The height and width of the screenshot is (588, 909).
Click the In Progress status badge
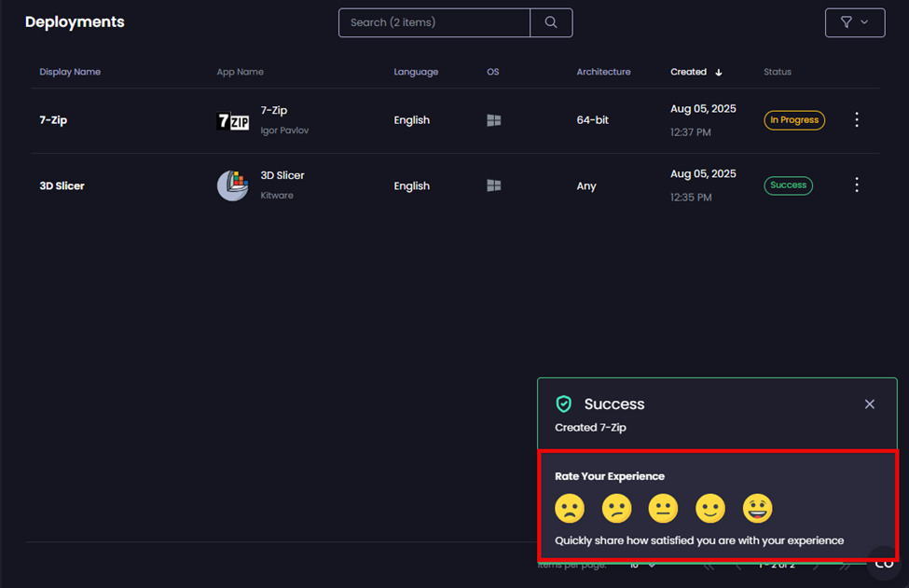794,120
